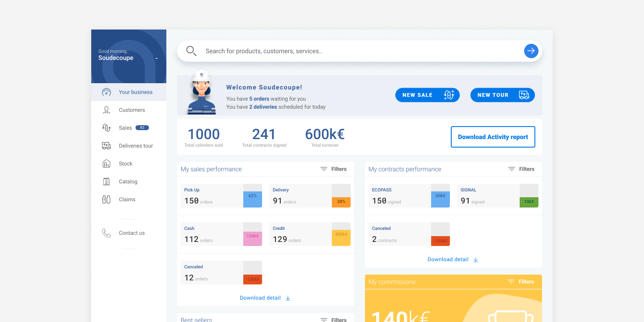Click the Customers person icon

106,110
